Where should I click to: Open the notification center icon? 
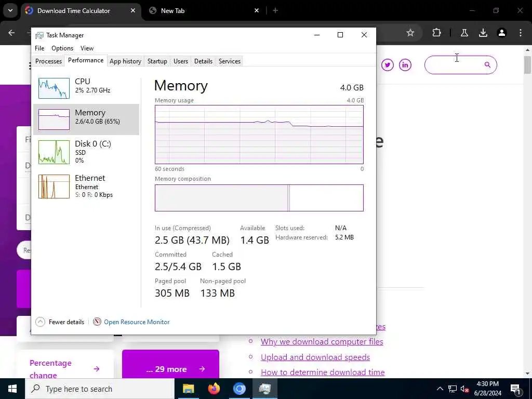(x=516, y=389)
